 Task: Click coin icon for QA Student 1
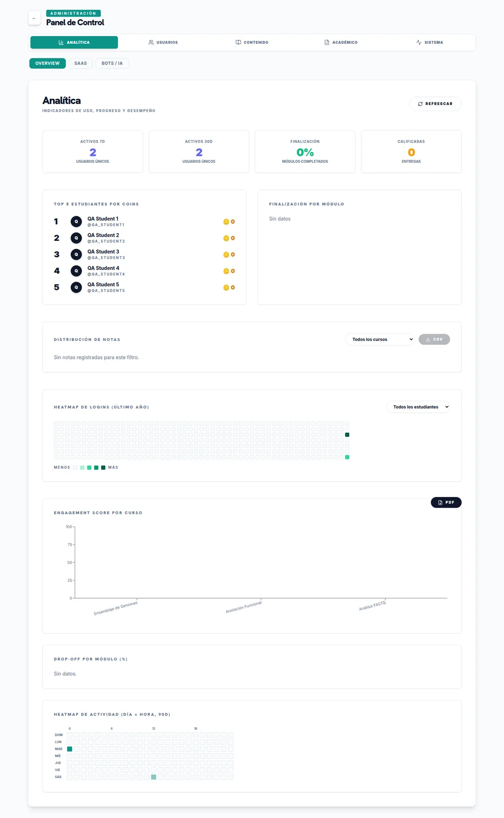coord(226,222)
